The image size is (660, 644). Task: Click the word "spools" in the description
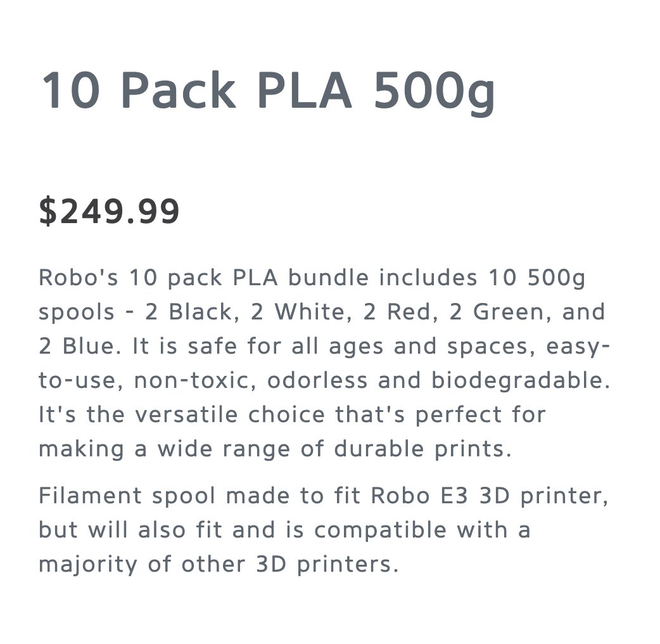77,313
